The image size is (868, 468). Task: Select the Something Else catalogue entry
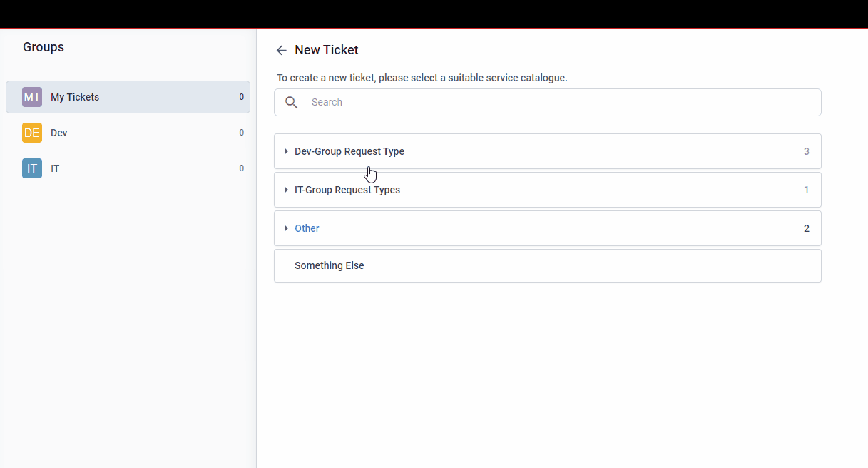coord(548,265)
